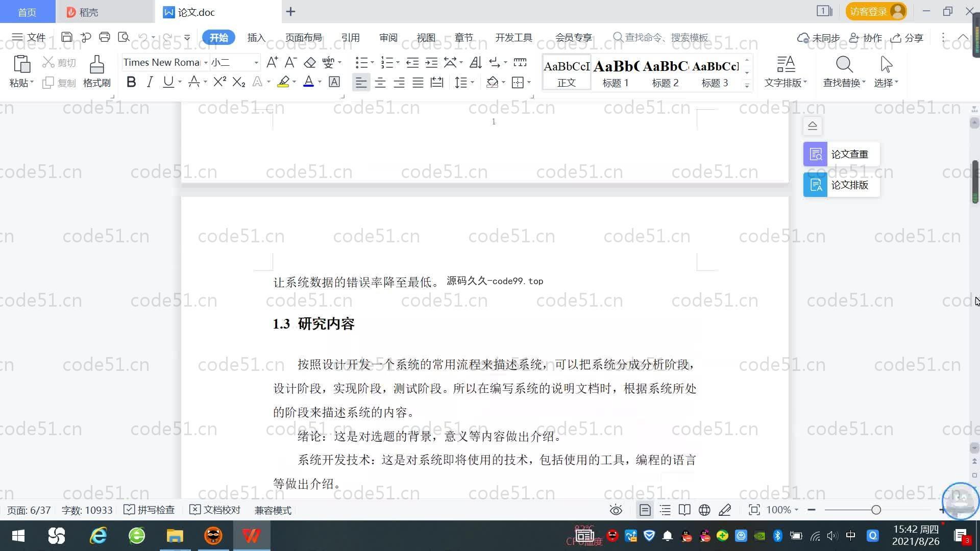Open quick access toolbar customize dropdown
This screenshot has height=551, width=980.
pyautogui.click(x=187, y=37)
